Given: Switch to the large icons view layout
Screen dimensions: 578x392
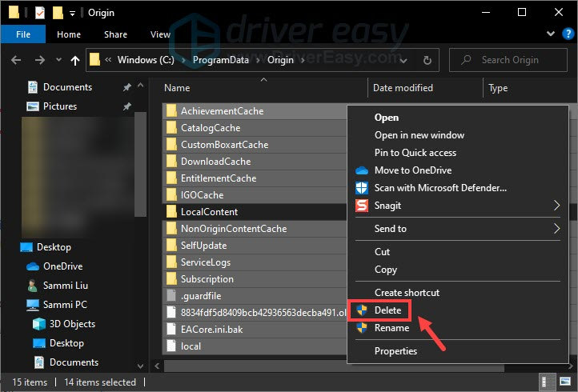Looking at the screenshot, I should tap(564, 382).
